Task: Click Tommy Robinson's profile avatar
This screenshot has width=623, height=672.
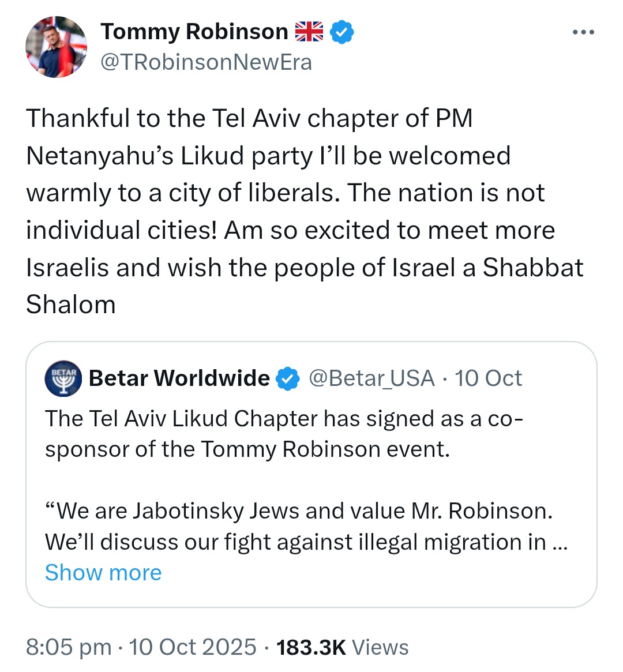Action: pos(56,47)
